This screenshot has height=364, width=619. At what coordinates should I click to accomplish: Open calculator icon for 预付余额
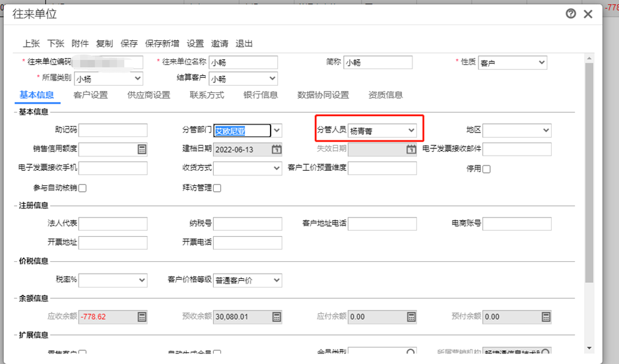[x=546, y=317]
